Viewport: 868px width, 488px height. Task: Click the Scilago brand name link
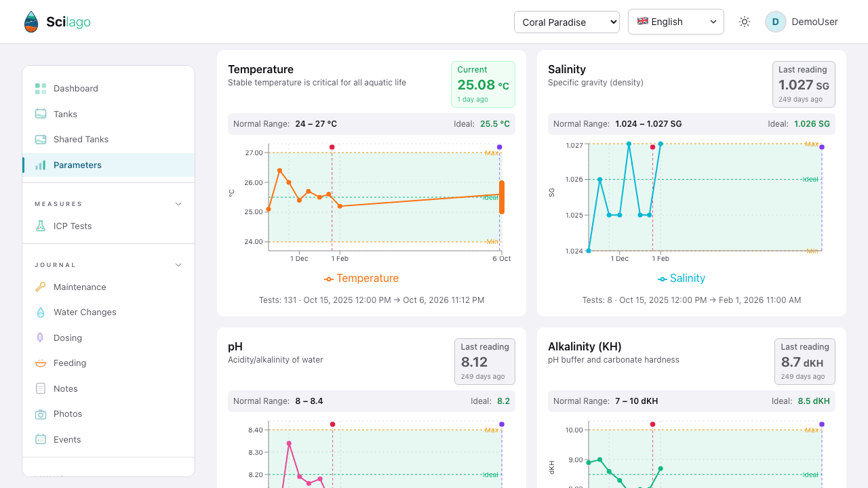tap(68, 22)
